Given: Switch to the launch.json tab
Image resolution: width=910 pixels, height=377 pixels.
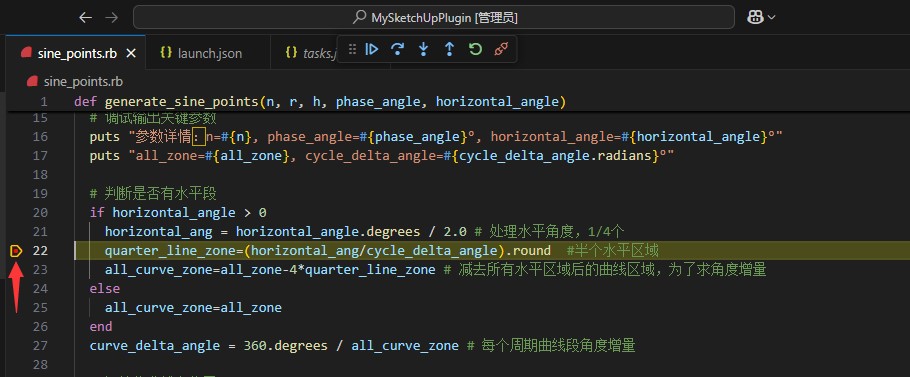Looking at the screenshot, I should click(201, 53).
